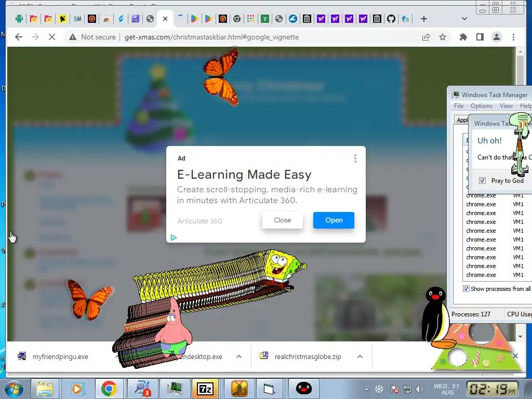This screenshot has width=532, height=399.
Task: Click the Articulate 360 advertiser text
Action: 200,221
